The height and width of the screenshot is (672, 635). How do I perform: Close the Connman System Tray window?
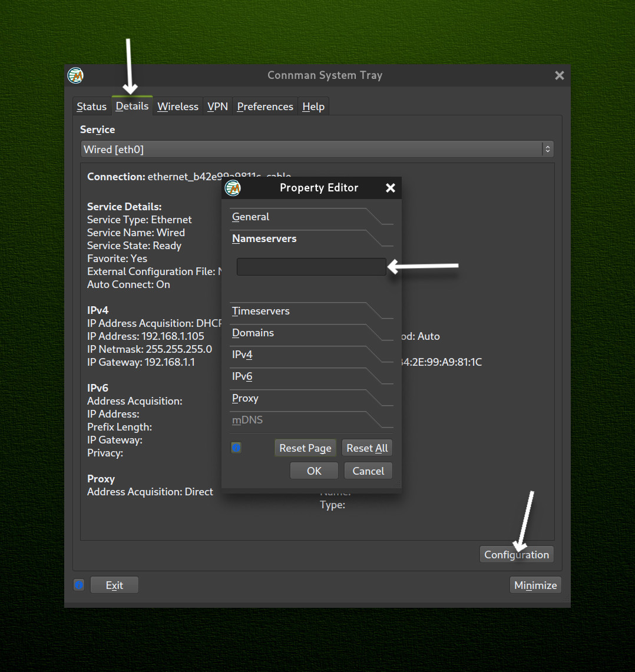point(559,75)
